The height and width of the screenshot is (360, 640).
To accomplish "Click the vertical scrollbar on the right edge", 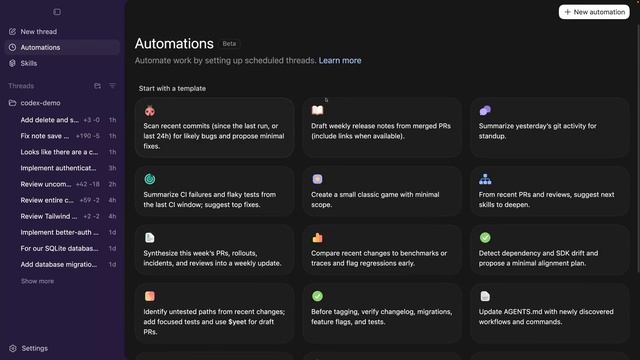I will pyautogui.click(x=638, y=147).
